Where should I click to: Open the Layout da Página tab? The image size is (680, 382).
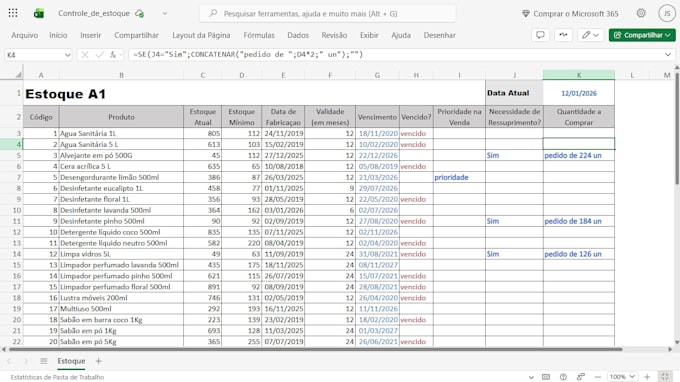[x=201, y=35]
